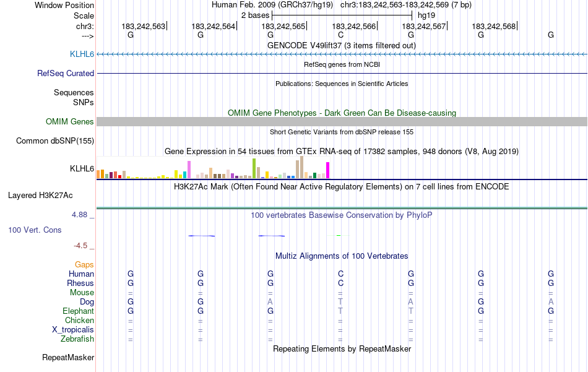The width and height of the screenshot is (588, 372).
Task: Click the C base in the reference sequence row
Action: click(340, 35)
